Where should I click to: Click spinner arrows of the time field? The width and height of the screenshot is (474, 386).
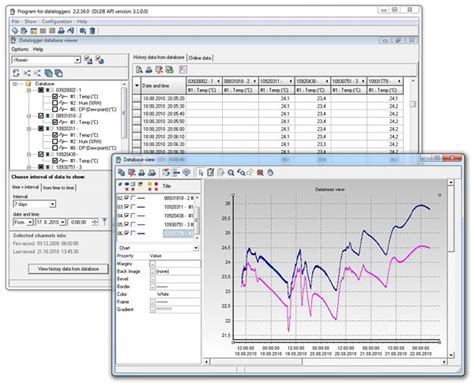(95, 222)
